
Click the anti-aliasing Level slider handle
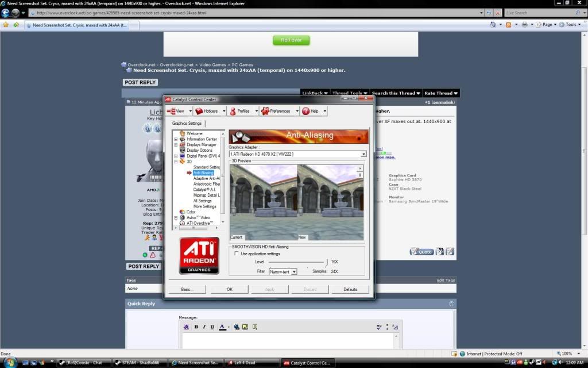[326, 262]
